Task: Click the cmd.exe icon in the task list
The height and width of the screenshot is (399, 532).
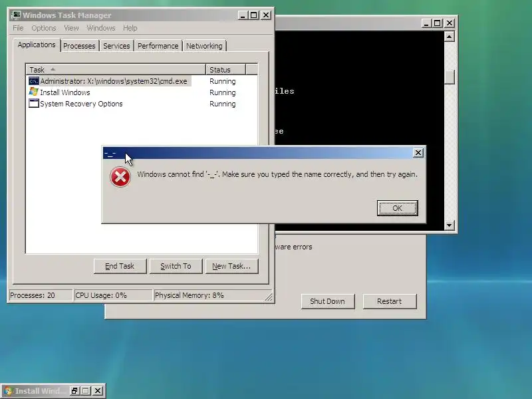Action: coord(34,81)
